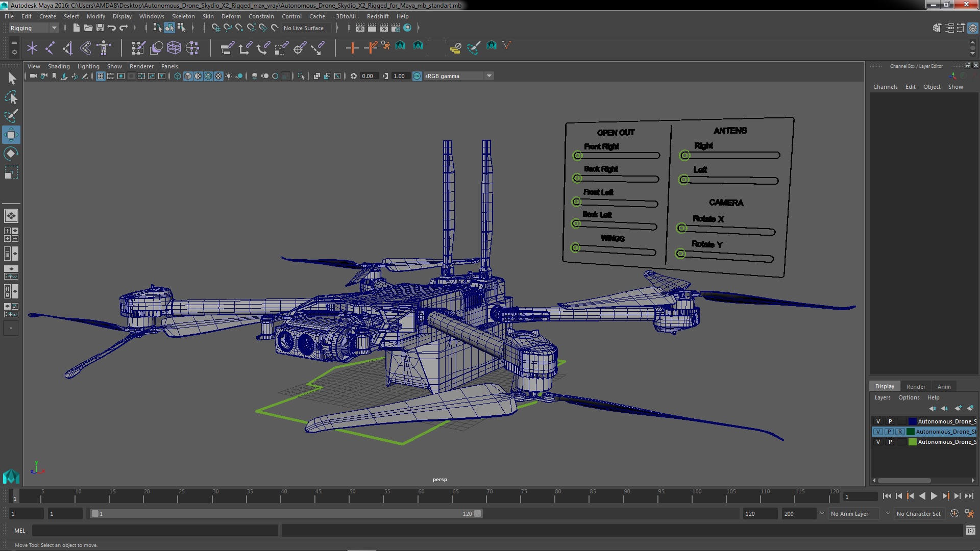Open viewport Renderer menu
Screen dimensions: 980x551
(x=141, y=66)
